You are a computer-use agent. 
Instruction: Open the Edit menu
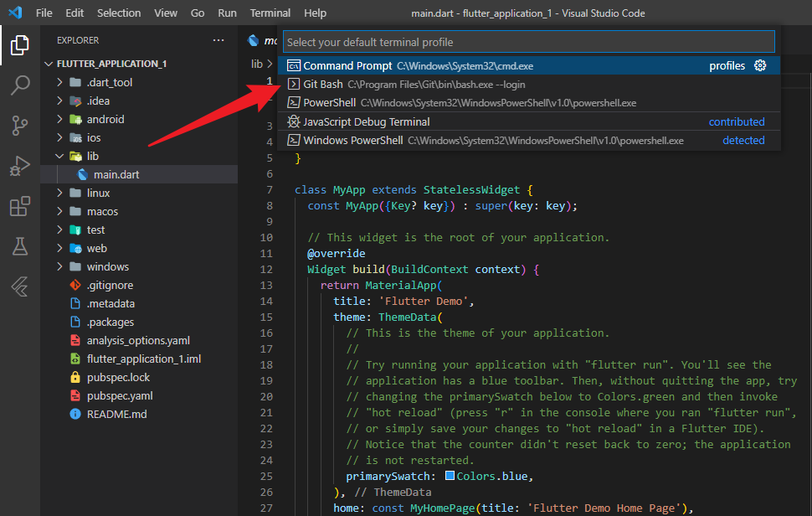tap(75, 13)
